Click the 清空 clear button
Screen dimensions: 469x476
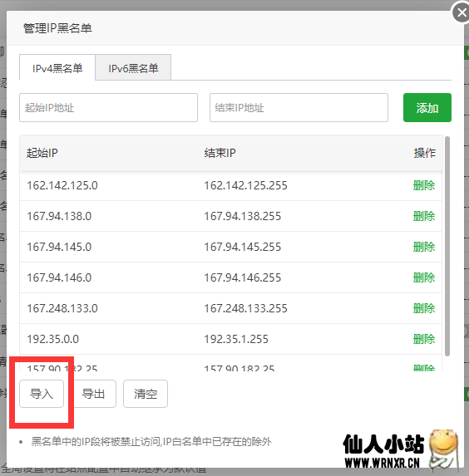(146, 394)
